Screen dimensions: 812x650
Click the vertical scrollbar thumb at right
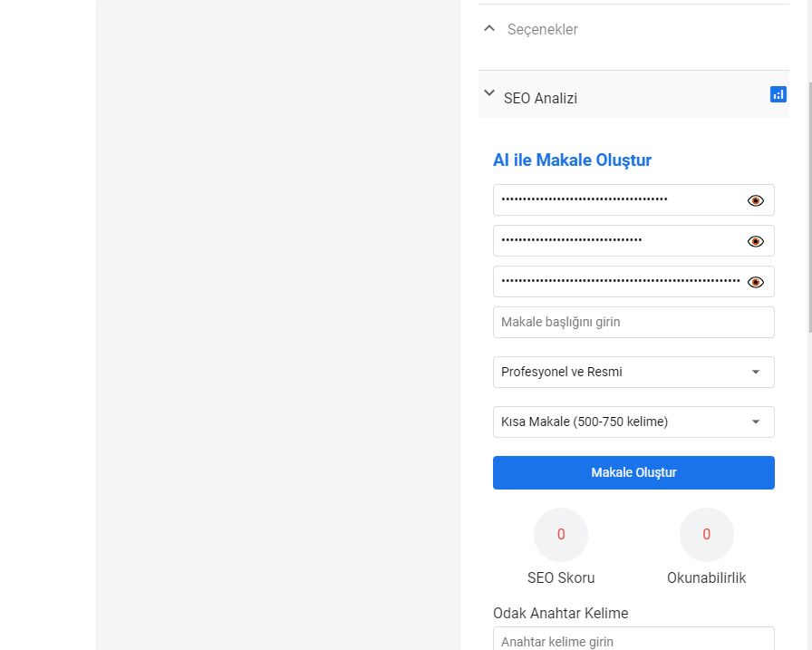810,208
